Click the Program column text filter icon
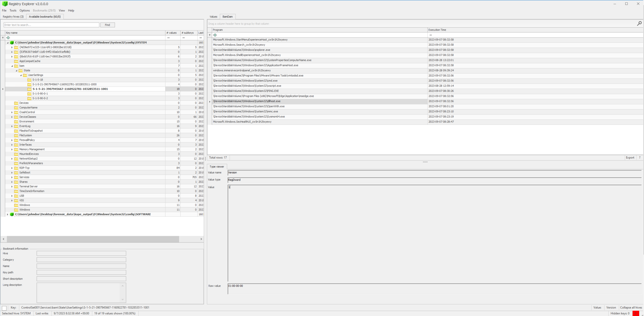The width and height of the screenshot is (644, 316). pos(215,35)
